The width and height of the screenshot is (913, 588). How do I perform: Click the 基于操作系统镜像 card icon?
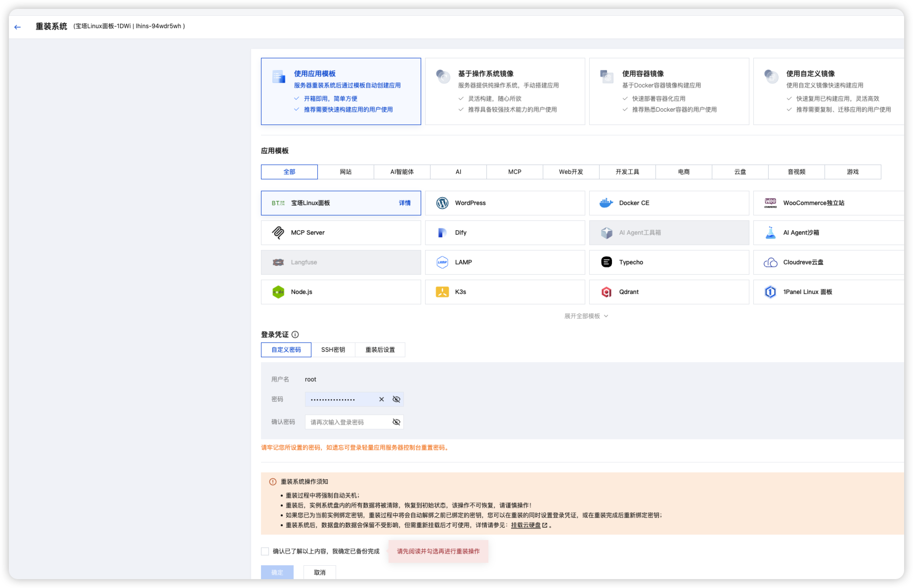click(443, 76)
